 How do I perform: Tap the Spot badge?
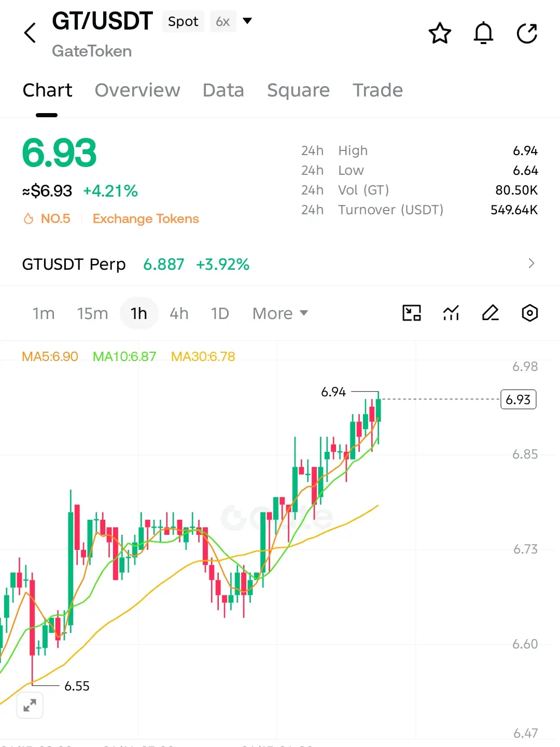click(x=183, y=21)
